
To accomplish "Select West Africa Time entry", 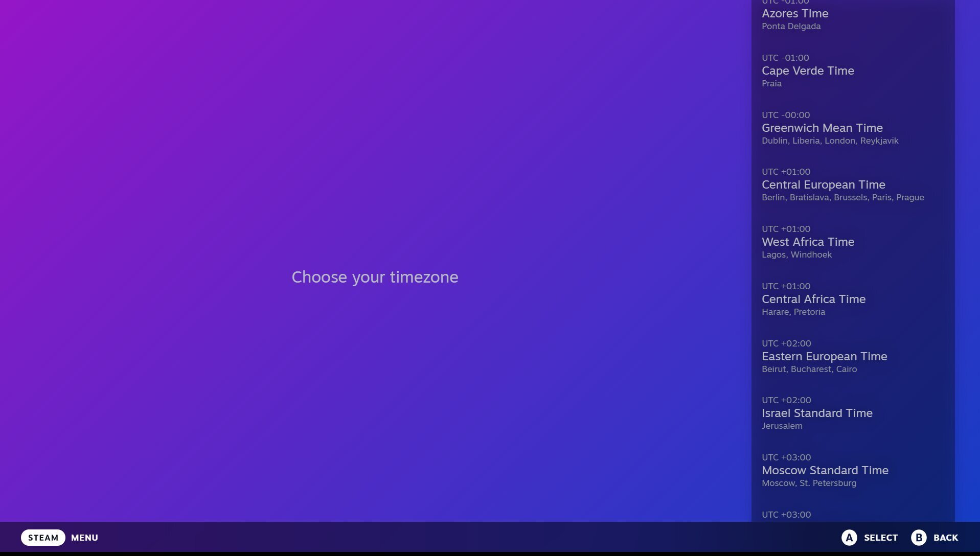I will pos(853,242).
